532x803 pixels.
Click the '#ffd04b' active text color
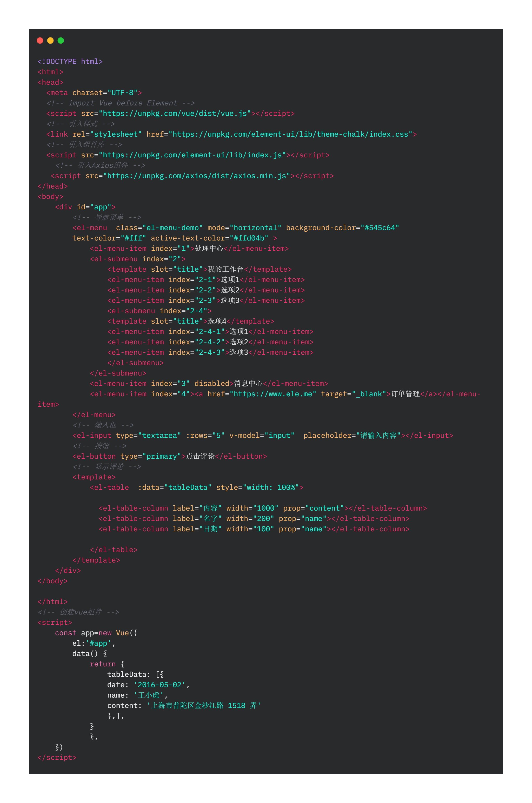[x=249, y=238]
